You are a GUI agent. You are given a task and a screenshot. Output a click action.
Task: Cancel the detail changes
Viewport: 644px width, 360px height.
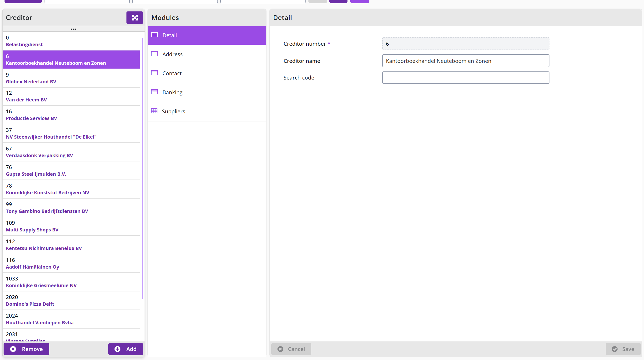[291, 349]
